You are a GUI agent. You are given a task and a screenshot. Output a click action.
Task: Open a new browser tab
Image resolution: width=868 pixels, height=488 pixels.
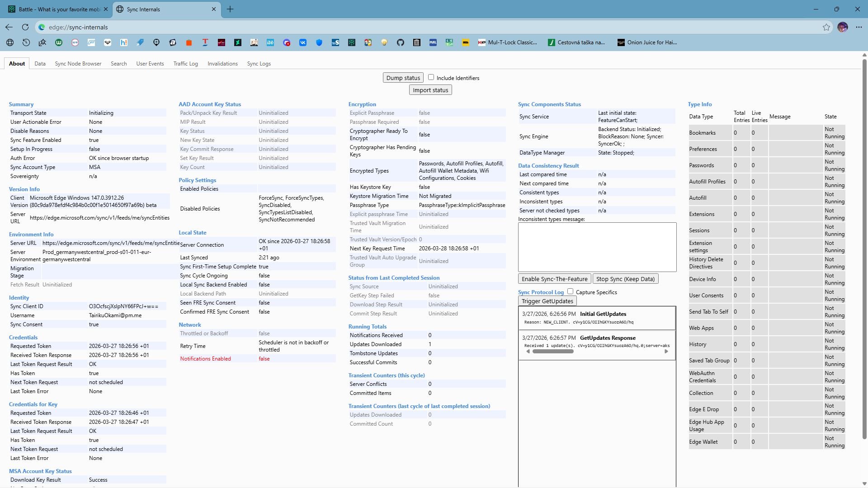tap(230, 9)
